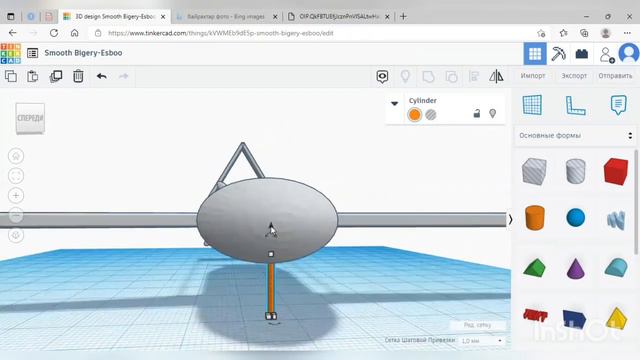The width and height of the screenshot is (640, 360).
Task: Click Fit all in view button
Action: [x=16, y=176]
